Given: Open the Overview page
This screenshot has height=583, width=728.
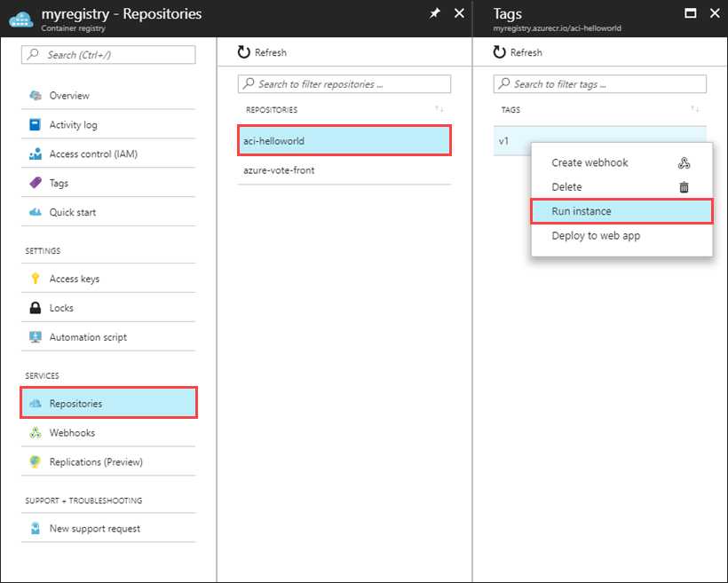Looking at the screenshot, I should point(78,95).
